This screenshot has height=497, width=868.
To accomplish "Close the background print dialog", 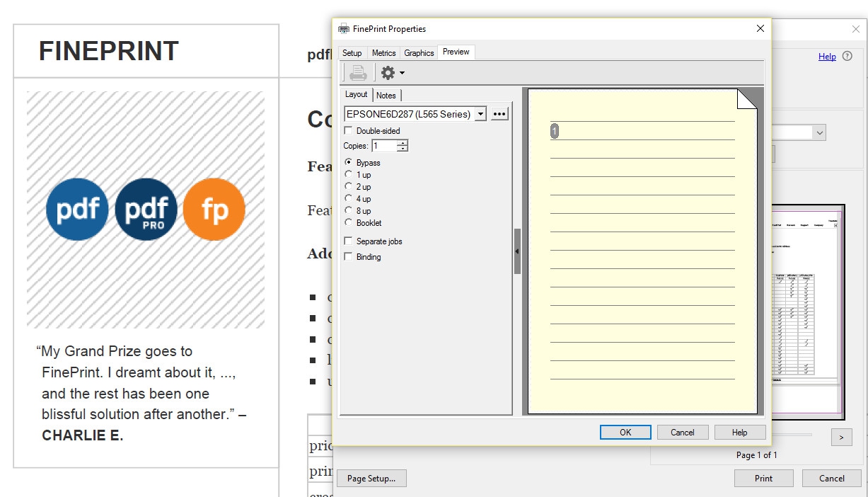I will [x=855, y=29].
